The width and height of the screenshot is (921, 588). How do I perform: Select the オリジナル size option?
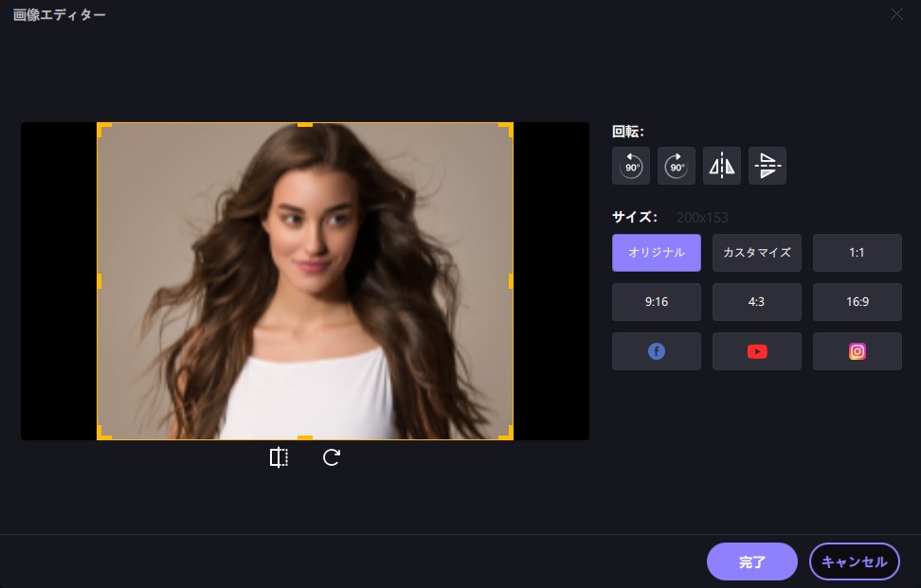click(x=657, y=253)
